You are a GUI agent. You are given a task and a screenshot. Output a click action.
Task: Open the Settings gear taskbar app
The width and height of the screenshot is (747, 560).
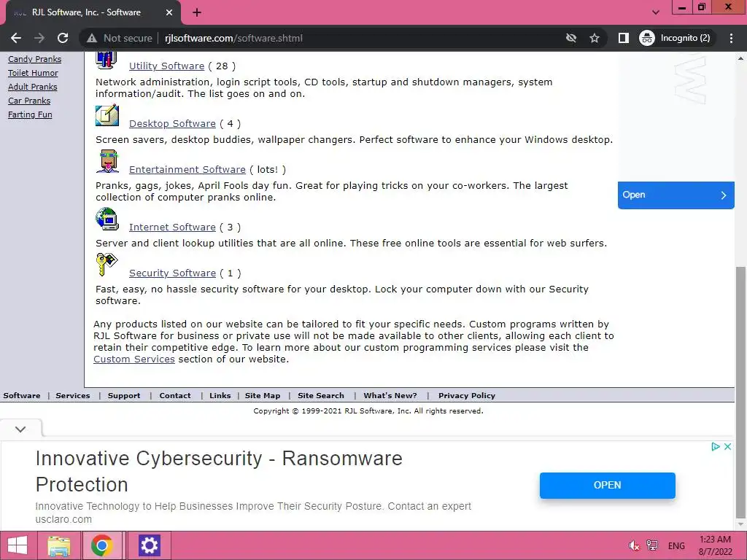149,545
